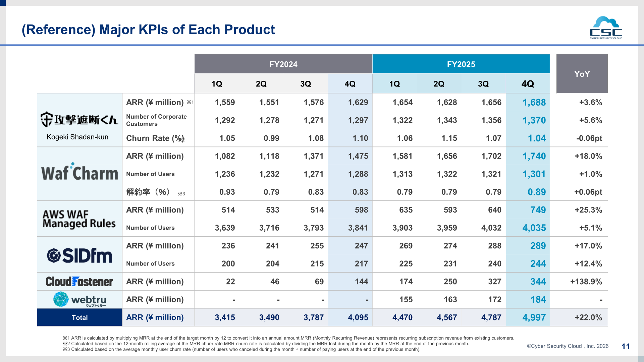The image size is (644, 362).
Task: Click SIDfm FY2024 4Q ARR 247
Action: [x=361, y=246]
